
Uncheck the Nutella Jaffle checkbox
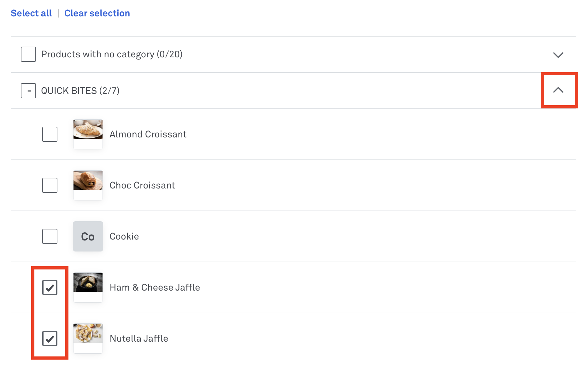pos(50,338)
